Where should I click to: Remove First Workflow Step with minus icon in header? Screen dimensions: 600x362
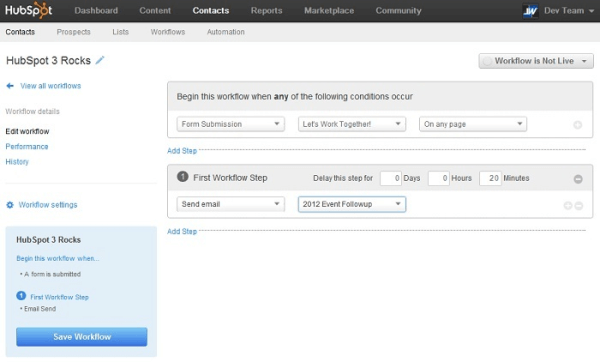pos(578,179)
